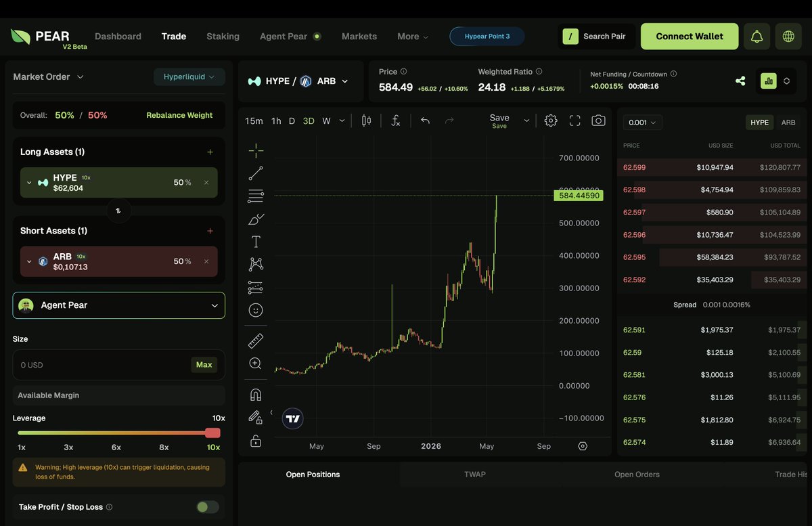
Task: Open the Staking page
Action: pos(223,37)
